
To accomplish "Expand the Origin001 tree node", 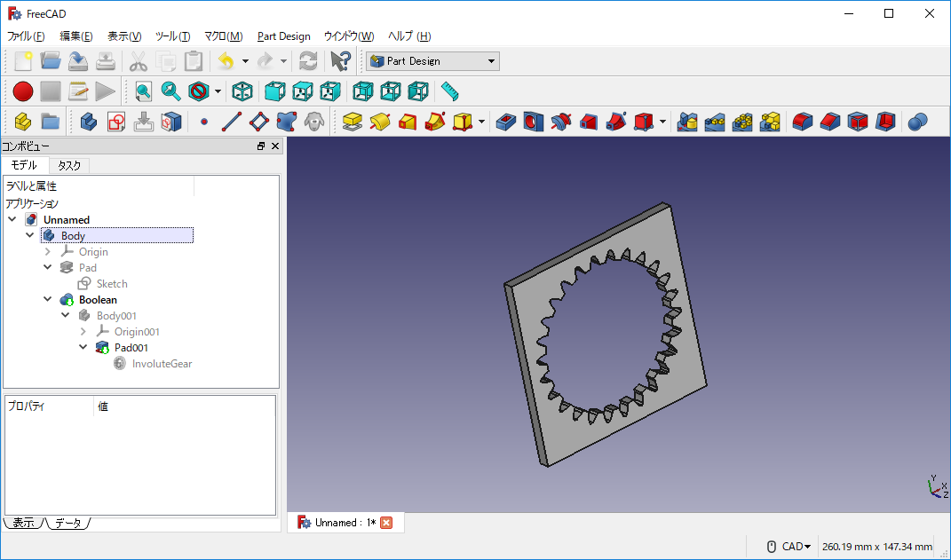I will click(x=83, y=332).
